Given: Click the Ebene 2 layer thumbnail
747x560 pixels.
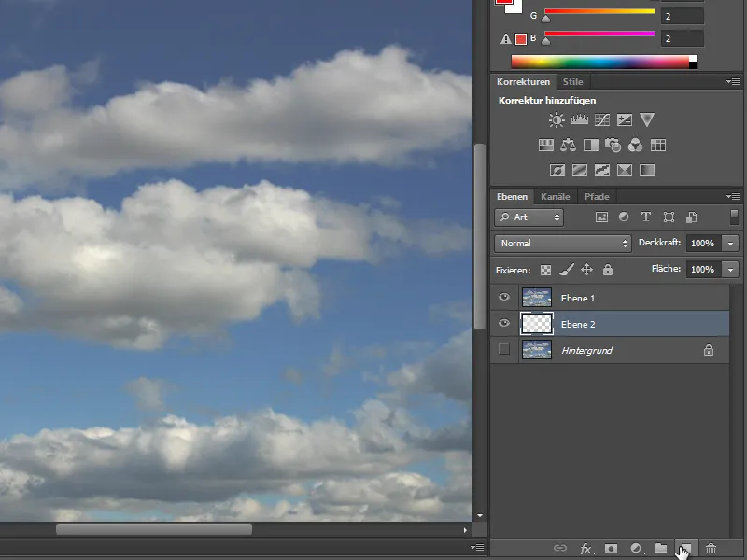Looking at the screenshot, I should click(x=537, y=324).
